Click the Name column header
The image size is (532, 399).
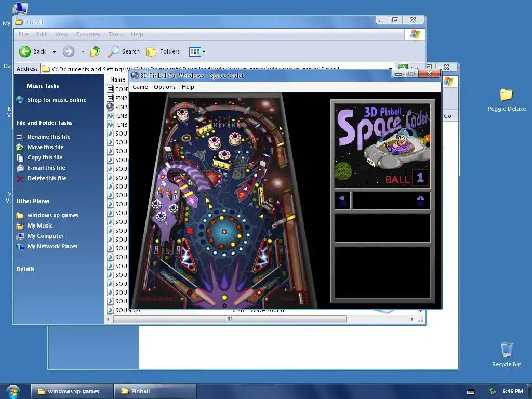tap(117, 79)
